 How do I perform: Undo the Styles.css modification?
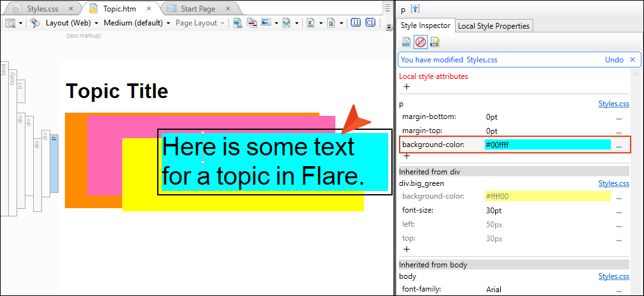point(614,60)
